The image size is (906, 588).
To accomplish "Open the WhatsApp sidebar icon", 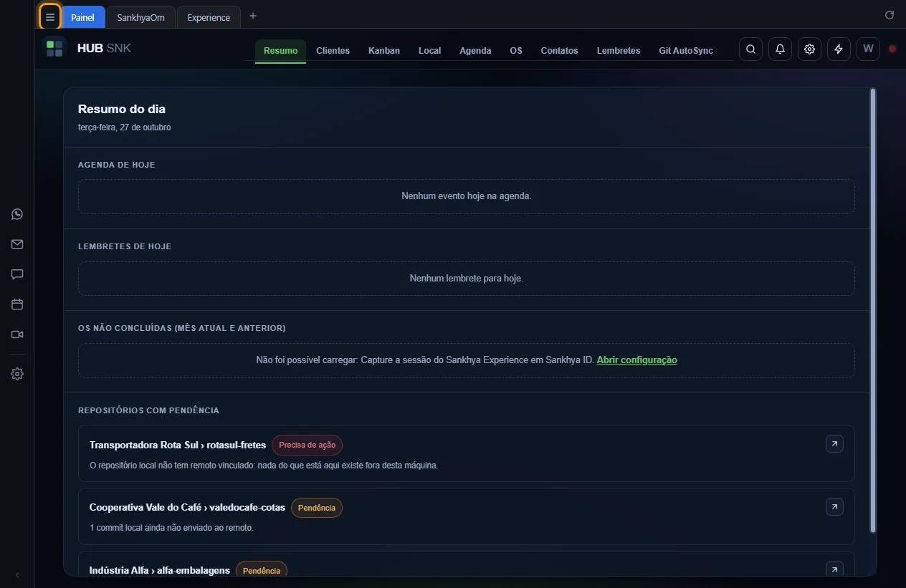I will 17,214.
